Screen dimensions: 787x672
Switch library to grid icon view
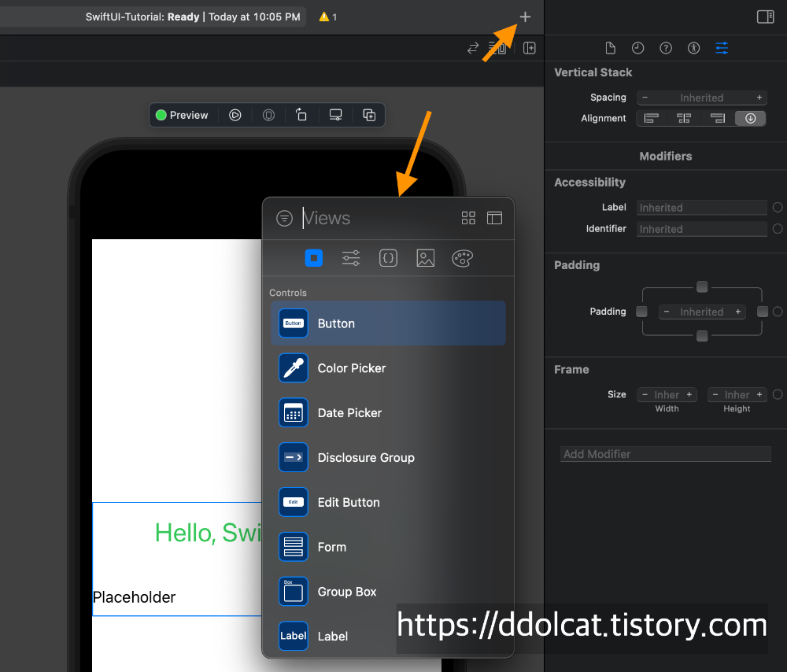click(x=468, y=218)
